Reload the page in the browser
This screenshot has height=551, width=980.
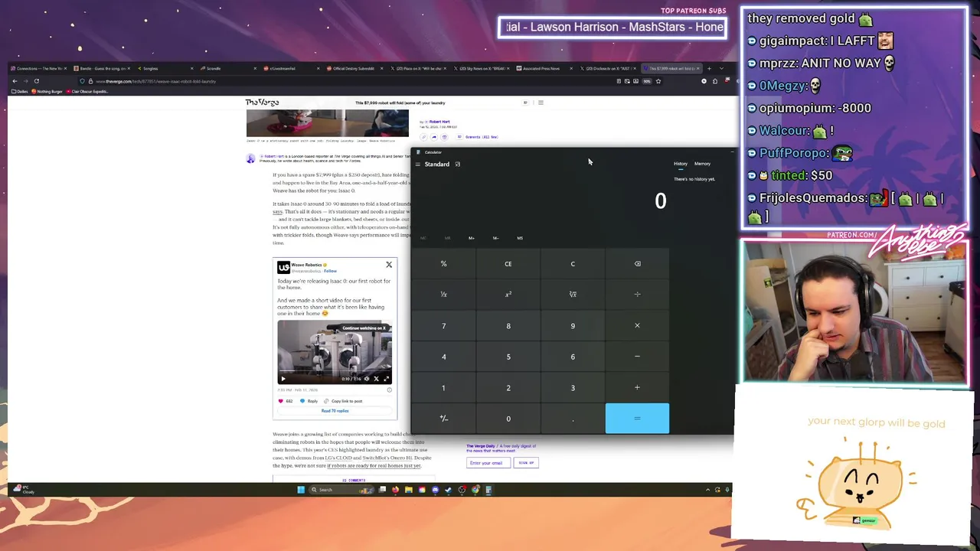click(x=36, y=81)
